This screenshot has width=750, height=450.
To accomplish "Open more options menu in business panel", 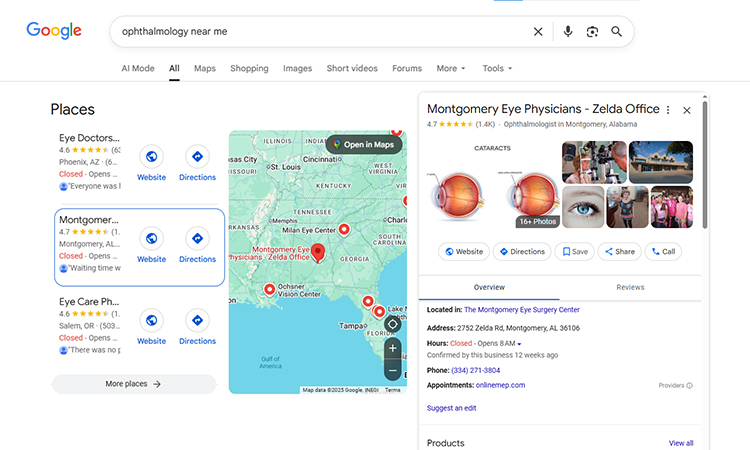I will (x=668, y=110).
